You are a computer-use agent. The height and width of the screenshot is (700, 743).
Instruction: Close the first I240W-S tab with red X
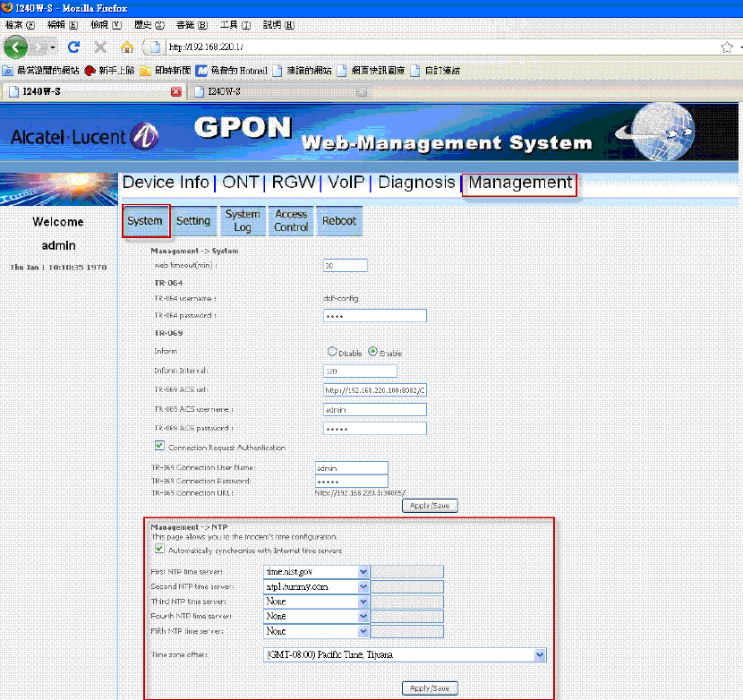tap(175, 91)
